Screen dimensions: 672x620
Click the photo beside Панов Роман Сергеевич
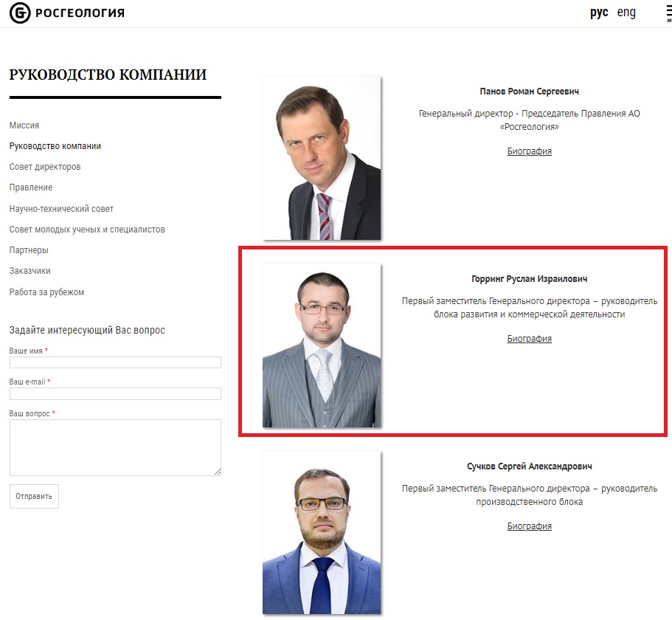point(322,158)
